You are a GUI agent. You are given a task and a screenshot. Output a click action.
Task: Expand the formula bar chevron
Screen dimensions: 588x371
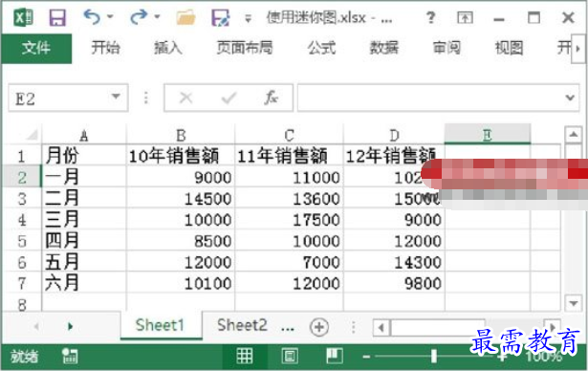(570, 98)
